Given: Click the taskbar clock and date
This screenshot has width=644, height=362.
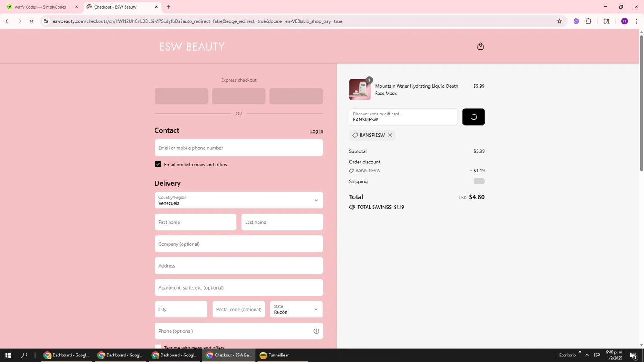Looking at the screenshot, I should tap(614, 355).
